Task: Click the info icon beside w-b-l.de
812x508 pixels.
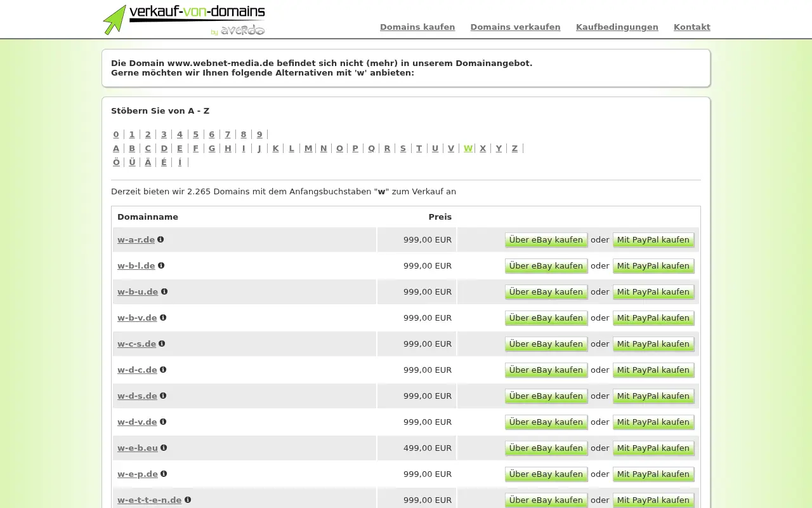Action: 161,265
